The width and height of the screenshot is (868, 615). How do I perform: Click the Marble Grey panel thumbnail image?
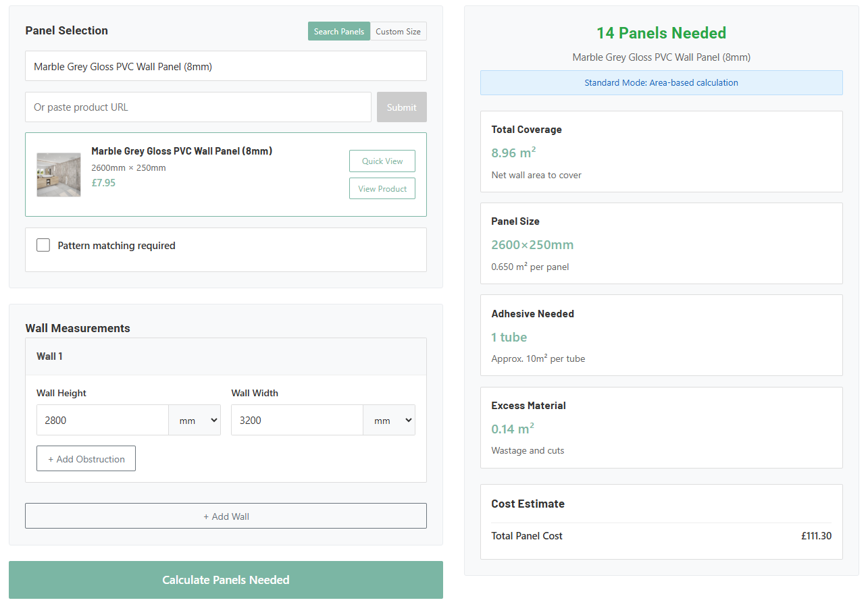point(59,175)
